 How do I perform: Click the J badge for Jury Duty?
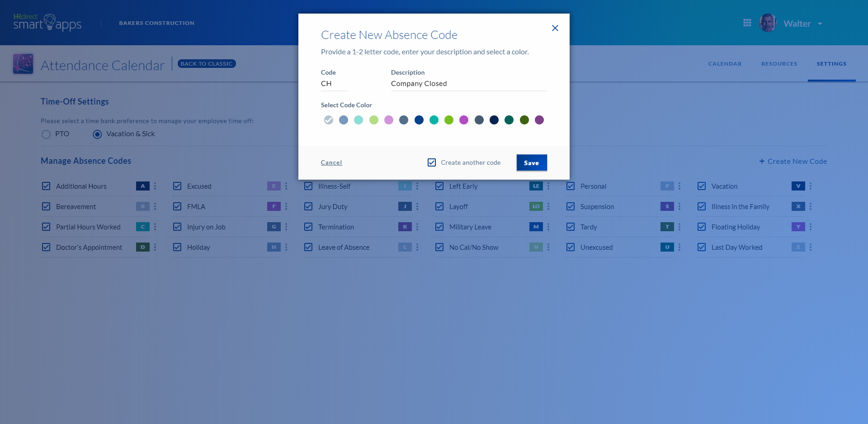point(405,206)
